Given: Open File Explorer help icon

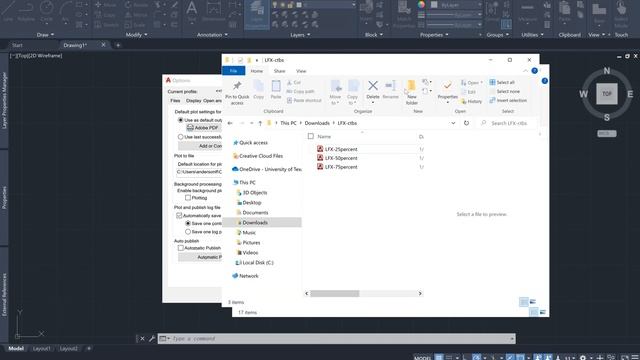Looking at the screenshot, I should 534,71.
